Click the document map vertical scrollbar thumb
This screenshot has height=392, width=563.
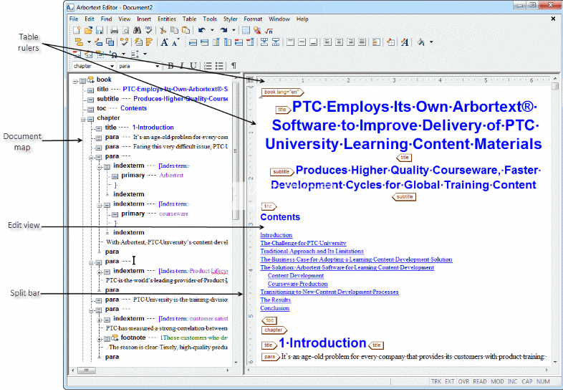click(236, 151)
